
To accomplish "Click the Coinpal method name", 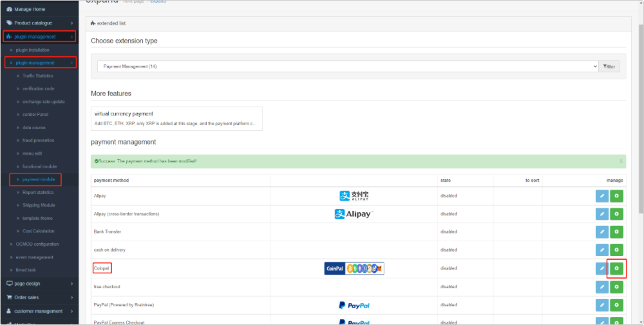I will [102, 268].
